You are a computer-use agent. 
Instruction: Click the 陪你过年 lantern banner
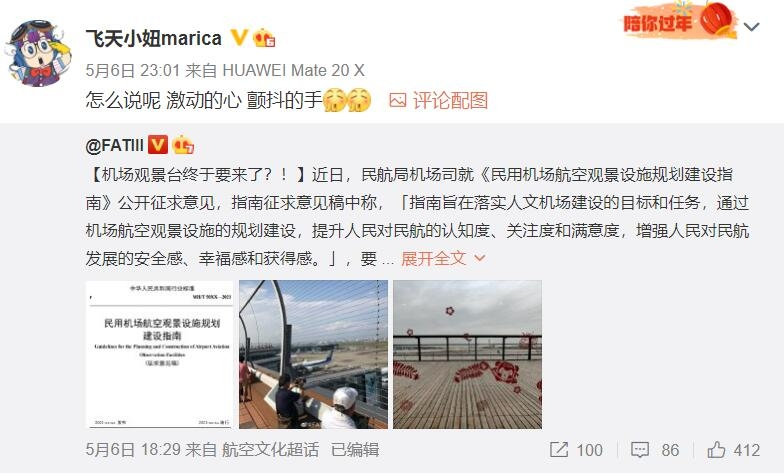click(680, 21)
